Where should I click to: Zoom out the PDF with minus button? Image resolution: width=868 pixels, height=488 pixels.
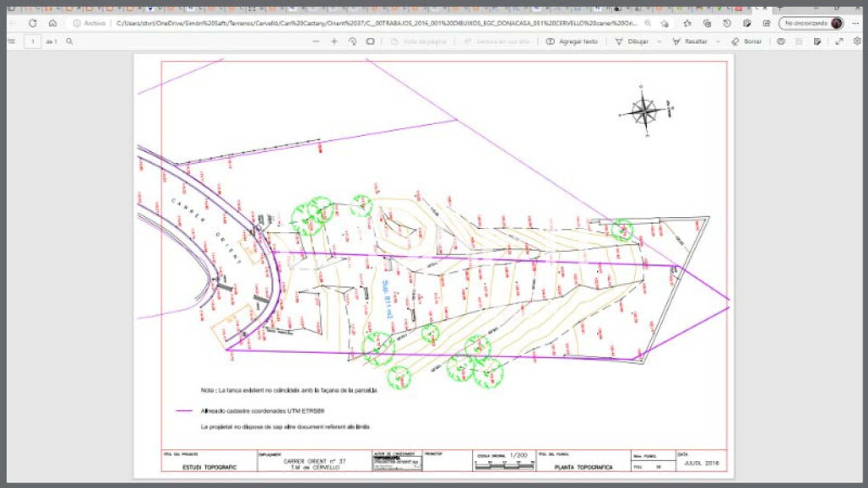click(x=316, y=41)
